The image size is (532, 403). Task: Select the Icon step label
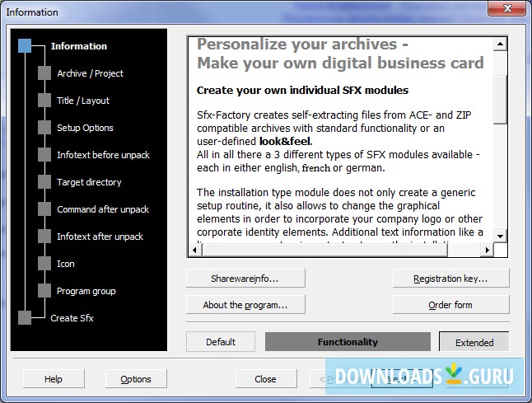66,264
